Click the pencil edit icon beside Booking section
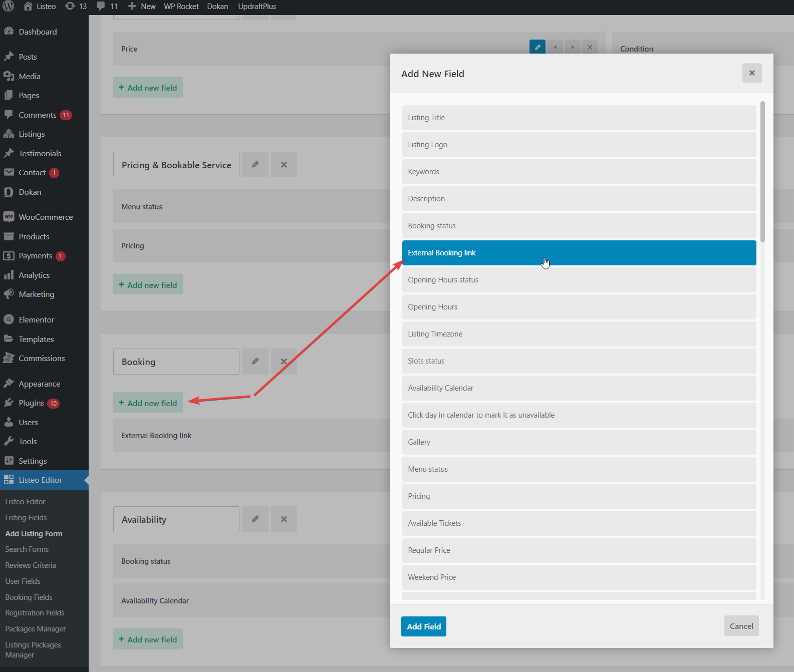This screenshot has width=794, height=672. pyautogui.click(x=255, y=362)
